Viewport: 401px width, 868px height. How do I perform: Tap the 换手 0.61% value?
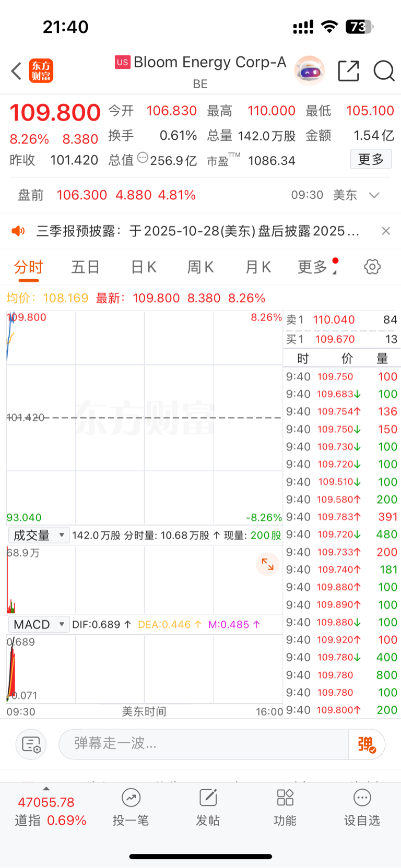click(x=178, y=136)
